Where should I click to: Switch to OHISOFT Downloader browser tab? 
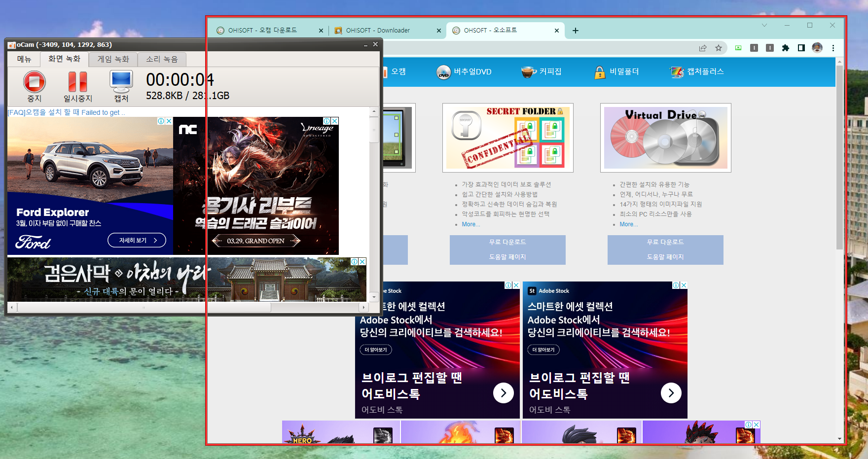pyautogui.click(x=378, y=30)
